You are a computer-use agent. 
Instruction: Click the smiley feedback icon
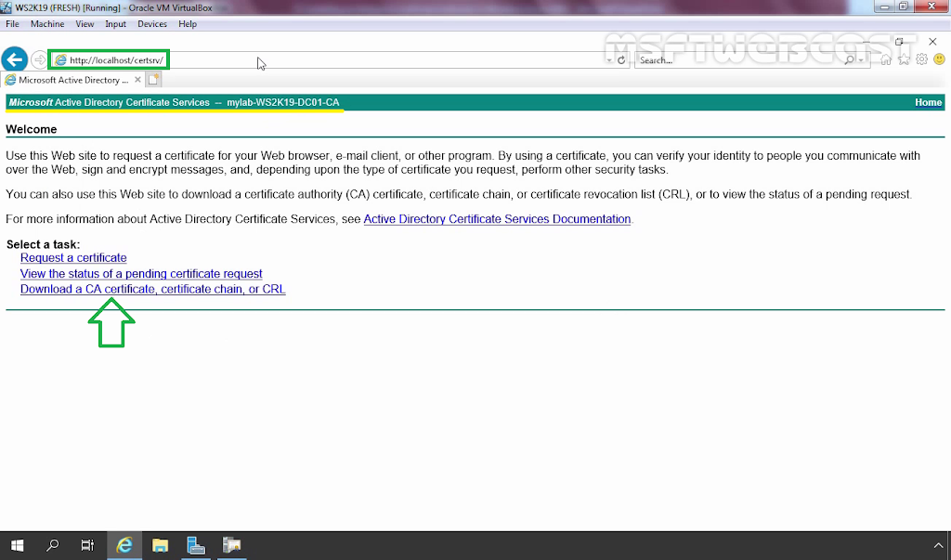tap(939, 59)
